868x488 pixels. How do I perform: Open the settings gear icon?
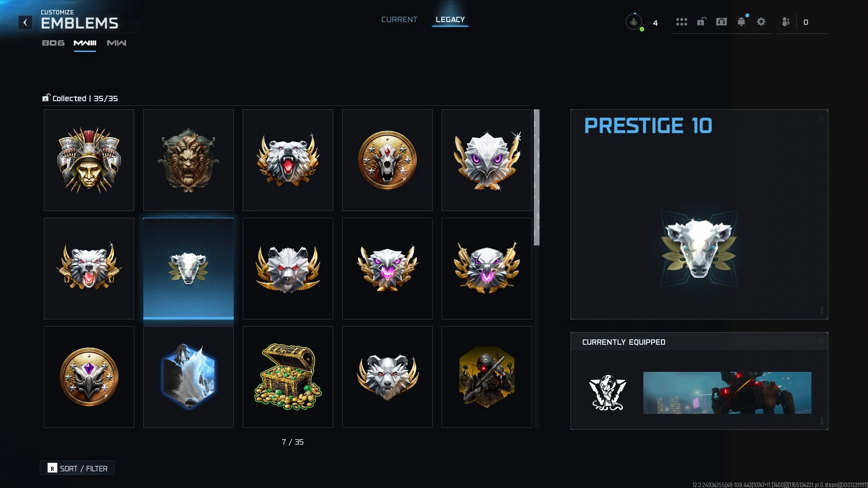pos(761,22)
